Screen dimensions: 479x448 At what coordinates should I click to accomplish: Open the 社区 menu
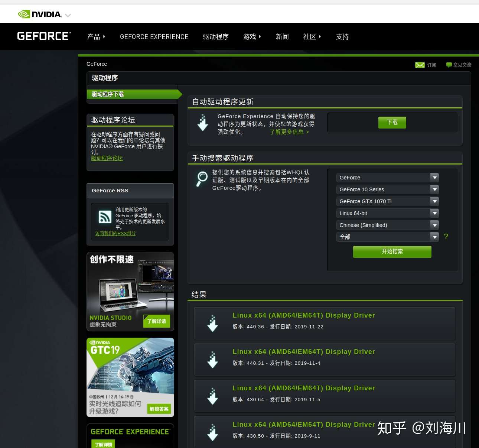click(x=312, y=37)
